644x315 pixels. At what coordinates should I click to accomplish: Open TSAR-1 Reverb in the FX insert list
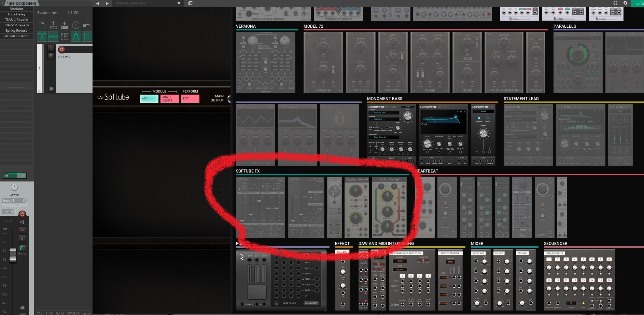(x=16, y=19)
